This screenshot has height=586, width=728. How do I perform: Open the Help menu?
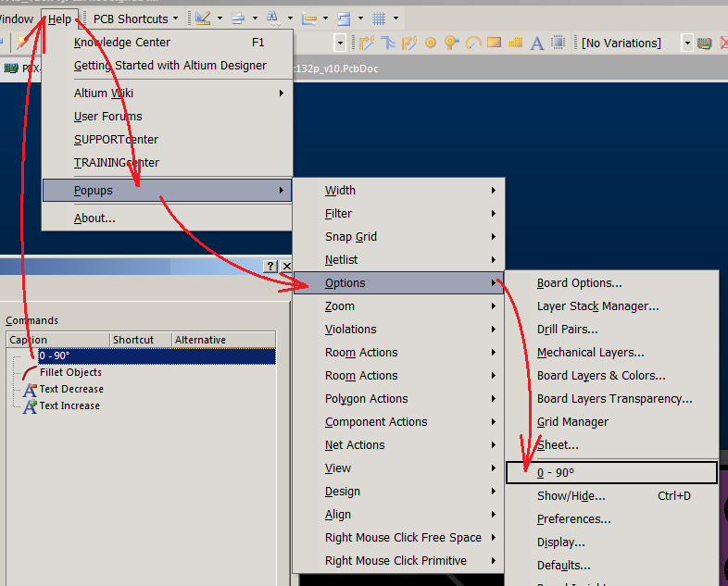pos(59,19)
